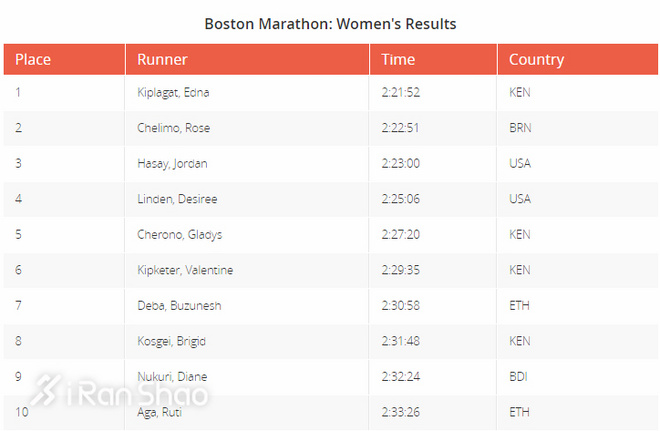Viewport: 660px width, 431px height.
Task: Click the winning time 2:21:52
Action: [400, 93]
